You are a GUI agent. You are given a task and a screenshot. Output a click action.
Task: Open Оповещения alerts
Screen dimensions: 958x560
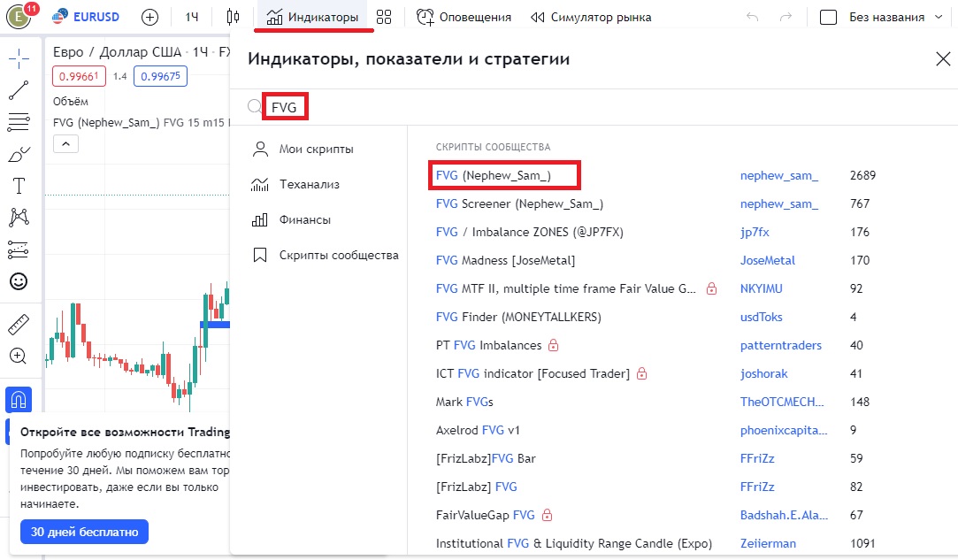tap(464, 17)
